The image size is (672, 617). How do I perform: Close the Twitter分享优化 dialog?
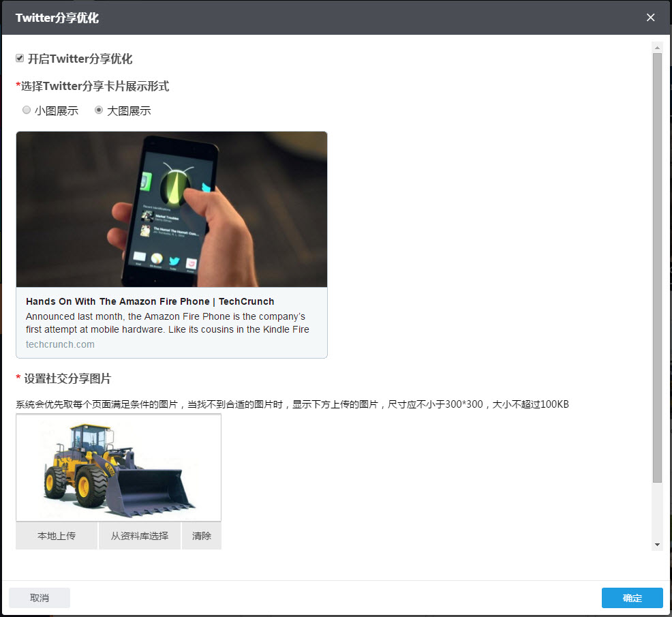650,17
